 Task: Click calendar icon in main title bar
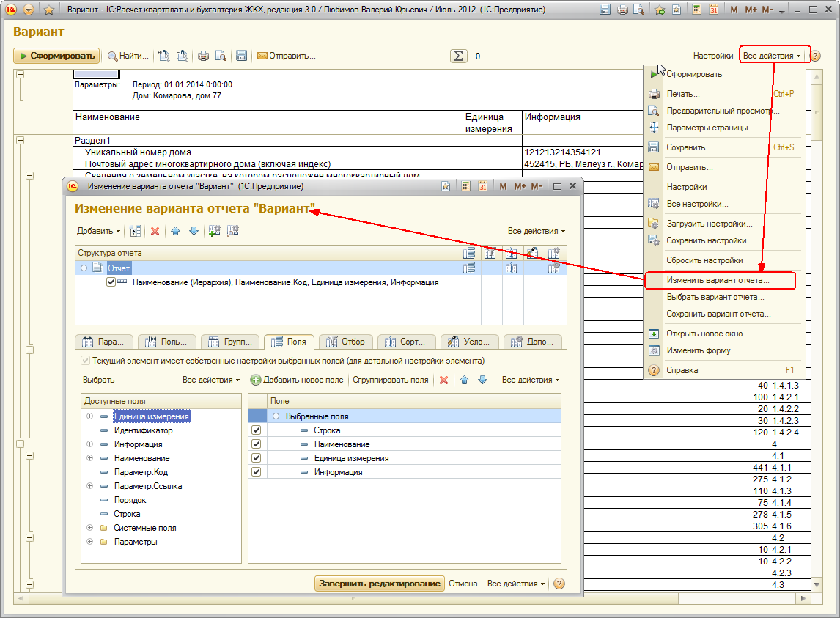point(714,10)
